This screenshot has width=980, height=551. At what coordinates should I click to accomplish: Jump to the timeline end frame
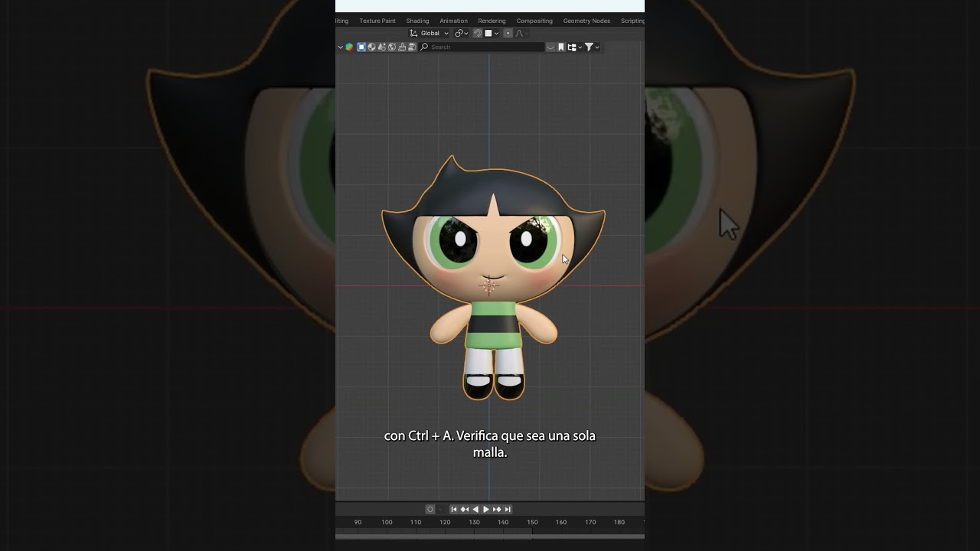point(508,509)
